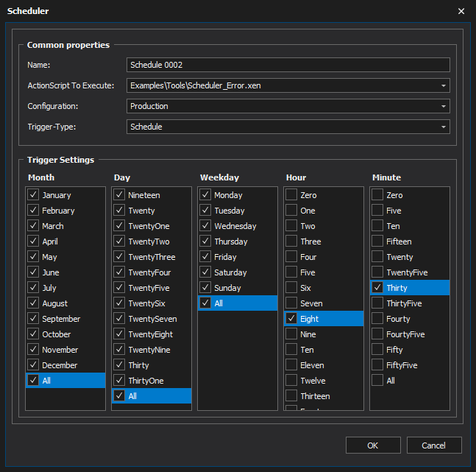Select the Saturday row in Weekday list
This screenshot has height=472, width=476.
tap(238, 272)
